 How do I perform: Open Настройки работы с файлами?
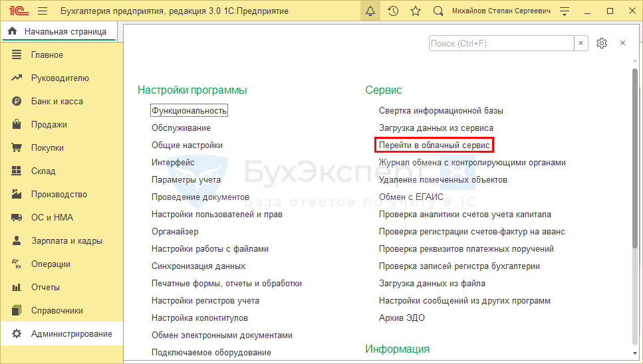click(210, 248)
